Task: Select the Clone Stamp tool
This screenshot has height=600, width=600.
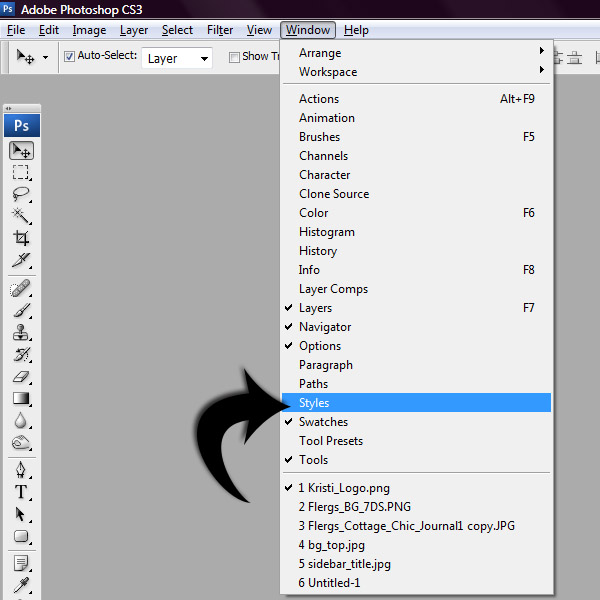Action: click(x=21, y=332)
